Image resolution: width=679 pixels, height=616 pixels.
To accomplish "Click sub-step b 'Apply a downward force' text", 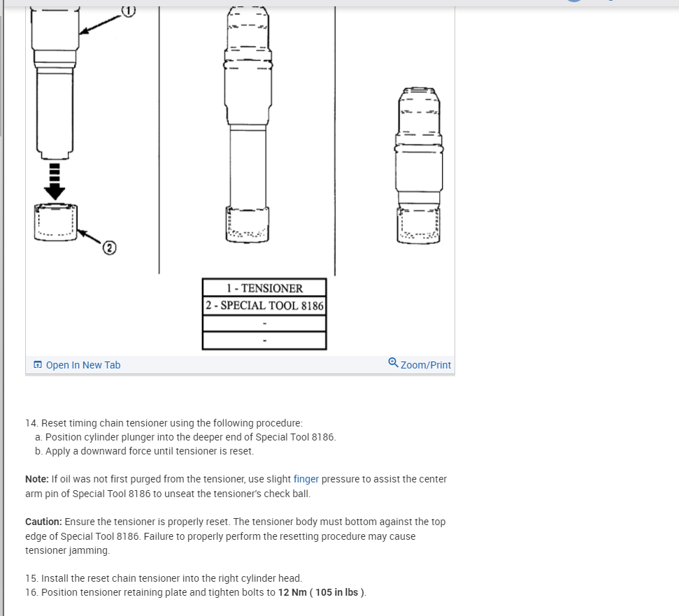I will [x=144, y=451].
